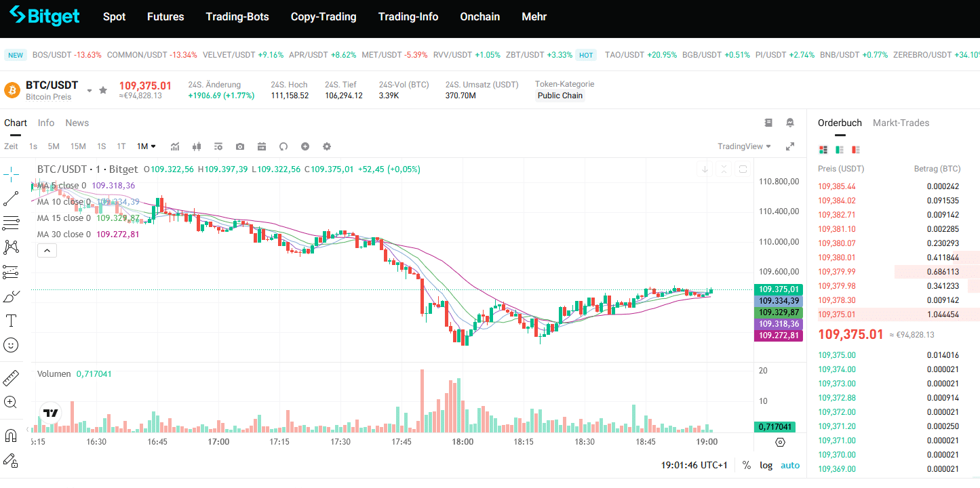The image size is (980, 488).
Task: Open Trading-Bots navigation menu
Action: point(237,17)
